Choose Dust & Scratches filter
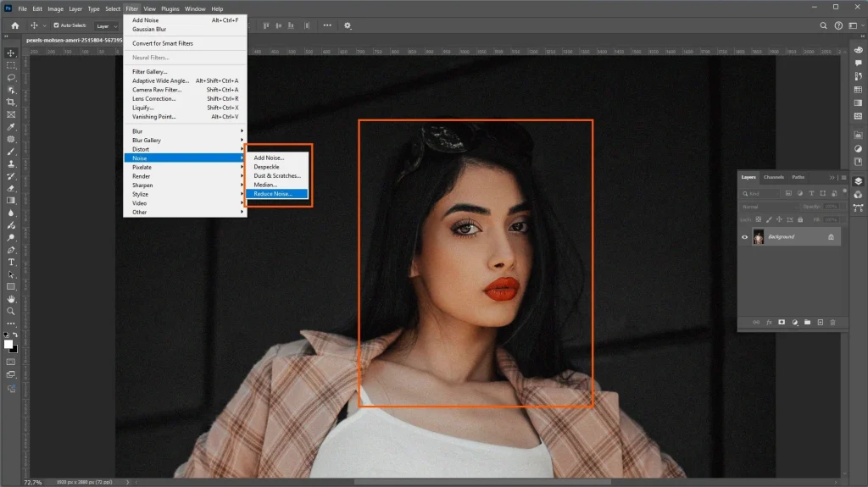868x487 pixels. coord(277,176)
